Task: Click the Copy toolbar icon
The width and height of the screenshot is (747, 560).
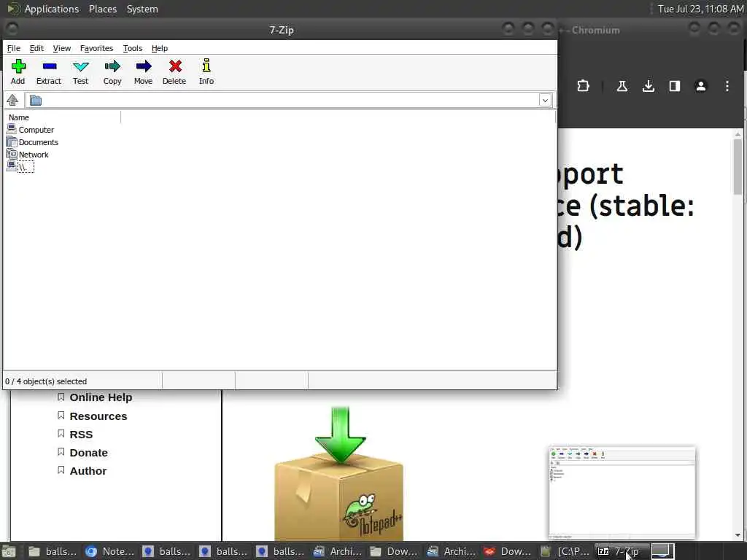Action: click(x=112, y=72)
